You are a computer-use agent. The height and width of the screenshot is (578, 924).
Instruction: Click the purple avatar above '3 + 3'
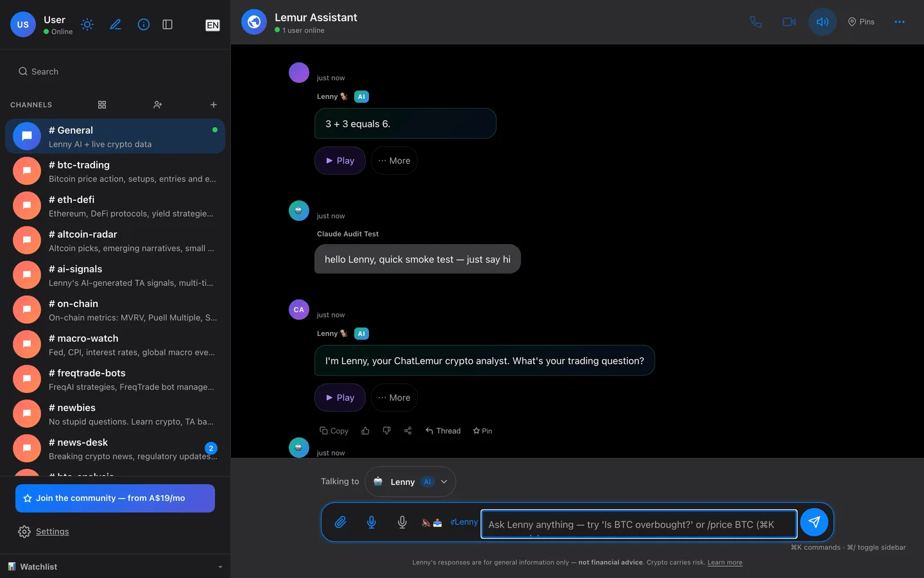click(299, 73)
